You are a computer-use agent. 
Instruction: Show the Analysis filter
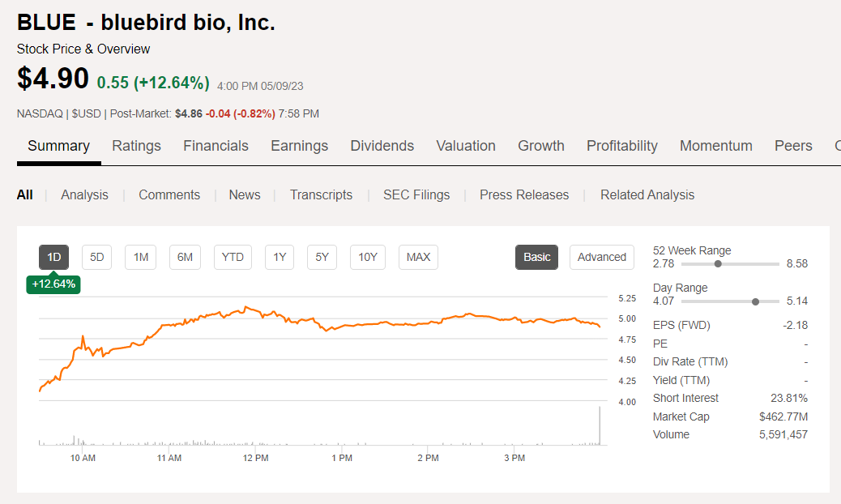(x=84, y=194)
